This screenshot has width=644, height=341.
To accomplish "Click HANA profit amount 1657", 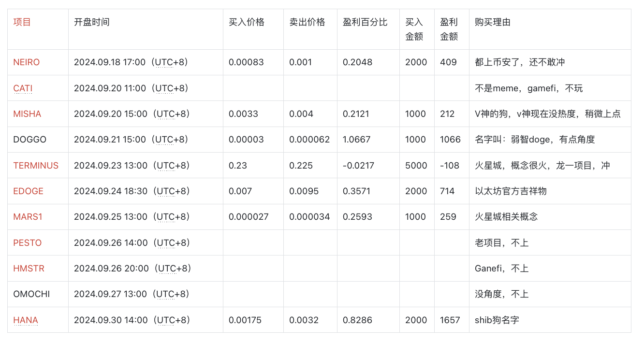I will (x=450, y=320).
